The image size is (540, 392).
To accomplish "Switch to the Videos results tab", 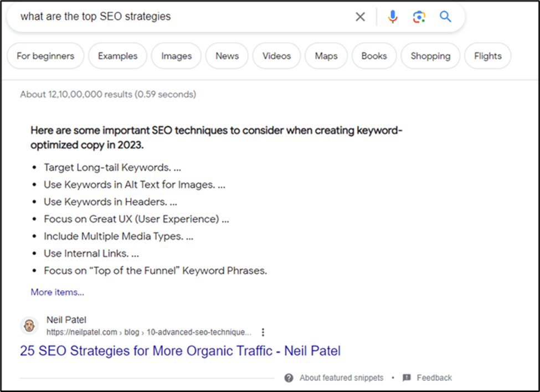I will tap(276, 56).
